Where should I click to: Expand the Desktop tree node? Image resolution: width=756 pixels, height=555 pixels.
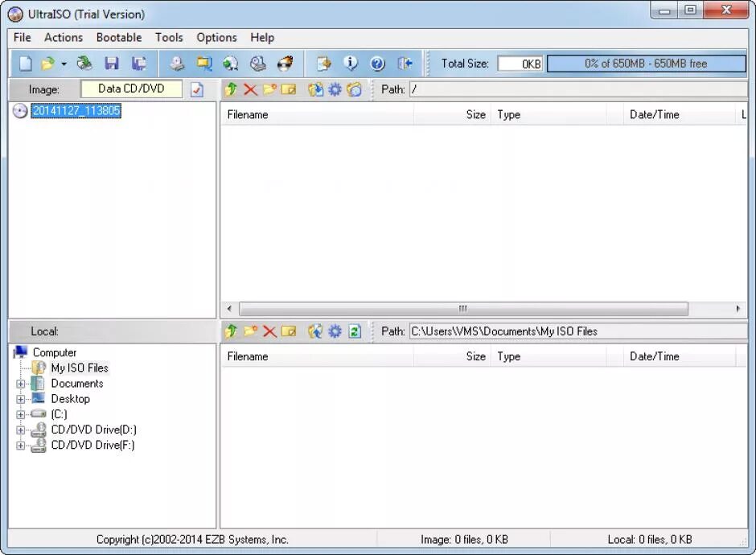click(20, 399)
